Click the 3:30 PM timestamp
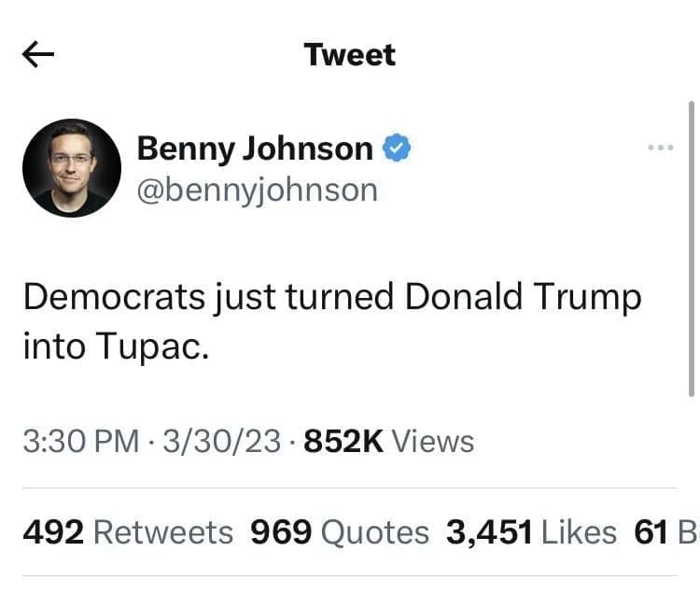This screenshot has width=700, height=594. point(80,441)
